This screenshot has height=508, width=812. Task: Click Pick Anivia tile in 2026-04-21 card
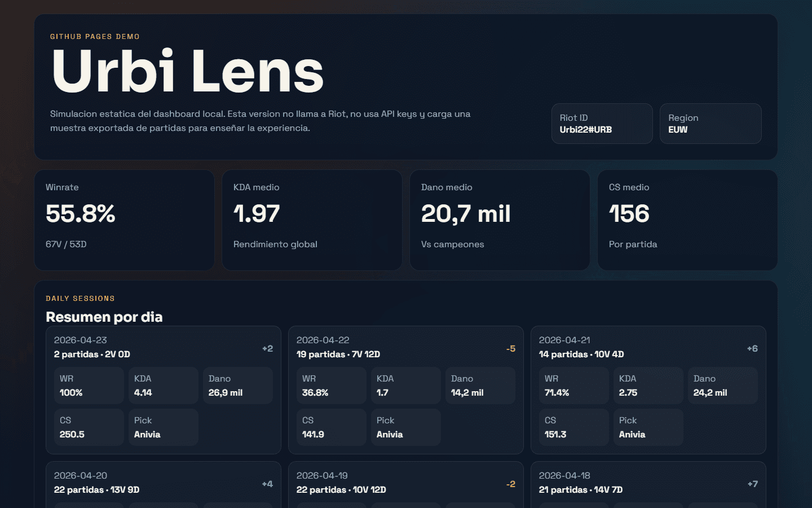click(x=648, y=427)
